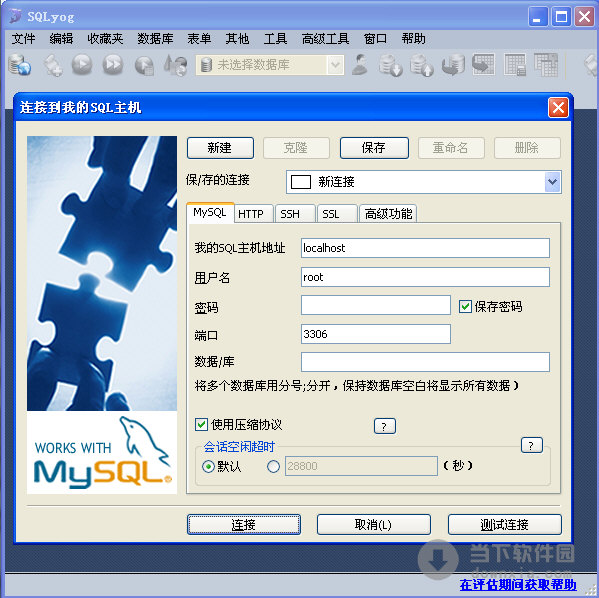Click the help button for session idle timeout

(x=532, y=445)
